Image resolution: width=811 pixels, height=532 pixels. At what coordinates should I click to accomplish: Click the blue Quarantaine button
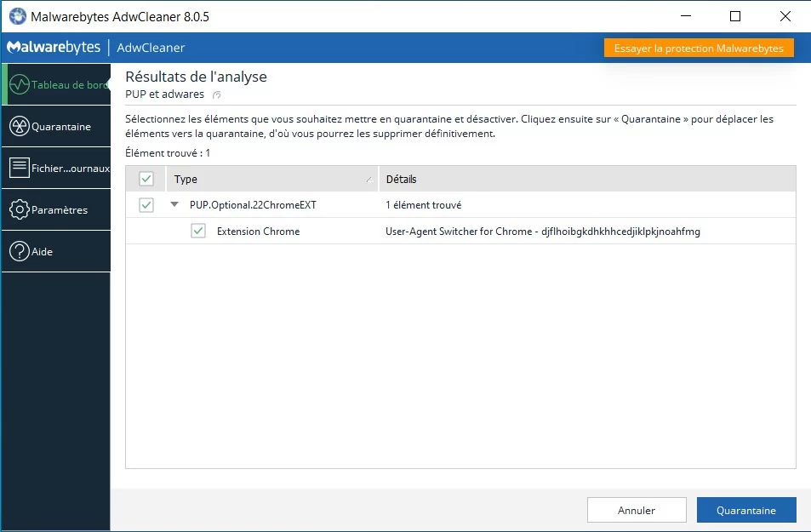(x=746, y=510)
